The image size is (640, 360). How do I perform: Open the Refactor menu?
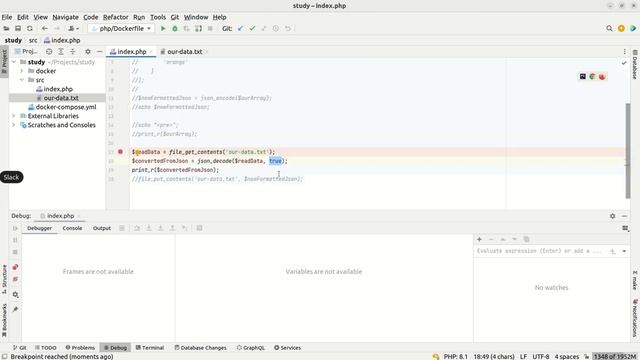[x=116, y=17]
